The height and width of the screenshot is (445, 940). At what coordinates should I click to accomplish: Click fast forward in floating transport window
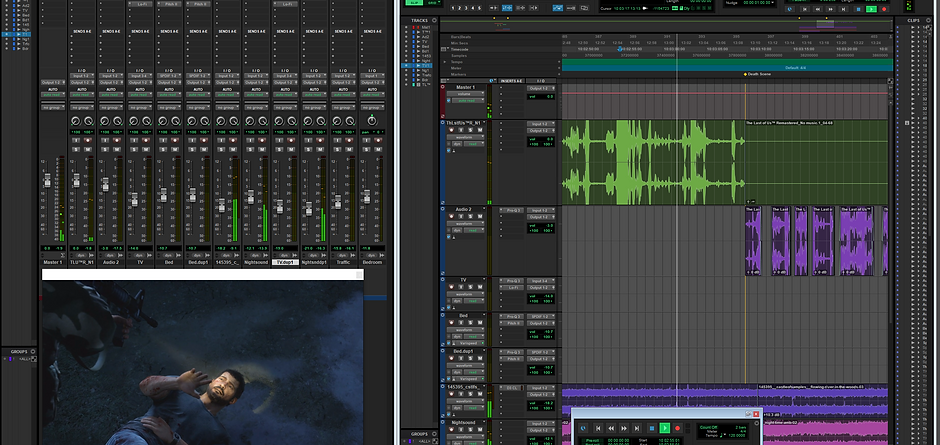624,428
